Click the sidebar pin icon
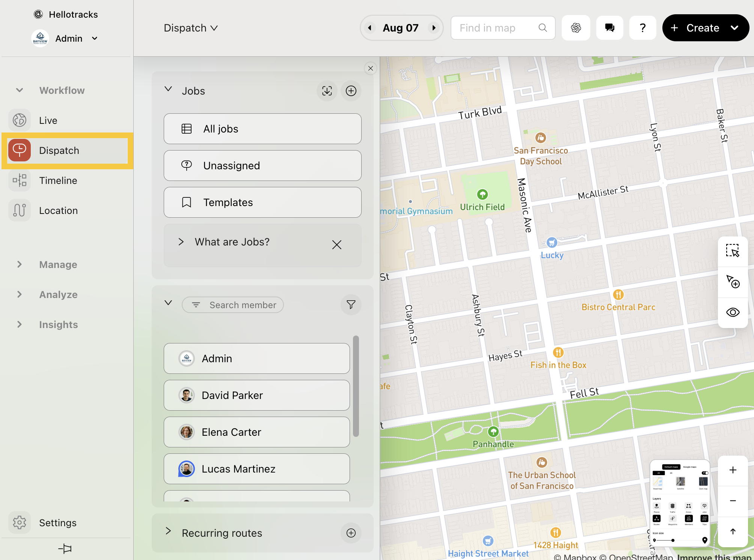Image resolution: width=754 pixels, height=560 pixels. click(x=65, y=549)
